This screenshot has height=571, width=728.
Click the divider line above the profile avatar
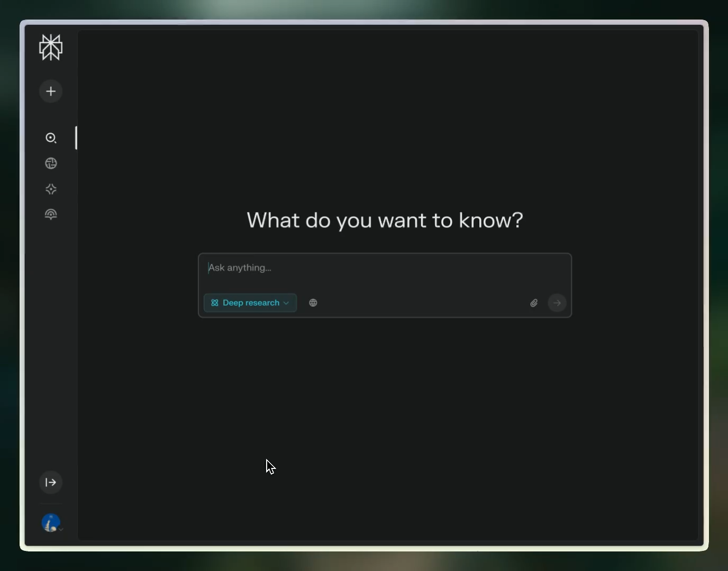[51, 504]
